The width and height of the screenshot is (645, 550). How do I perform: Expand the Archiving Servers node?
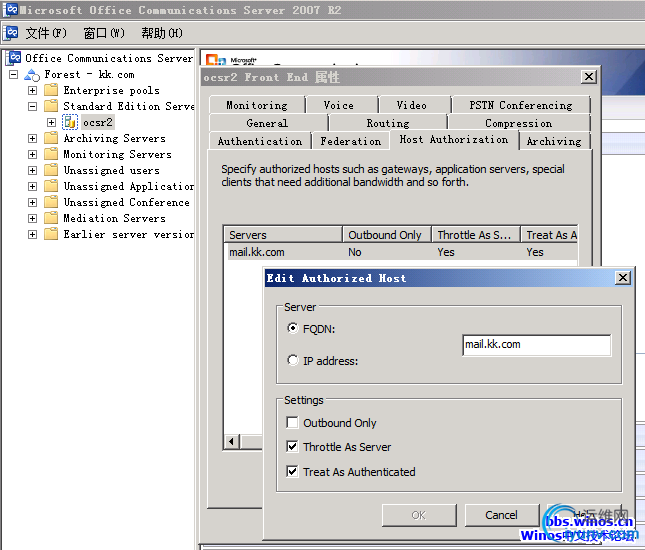(32, 138)
